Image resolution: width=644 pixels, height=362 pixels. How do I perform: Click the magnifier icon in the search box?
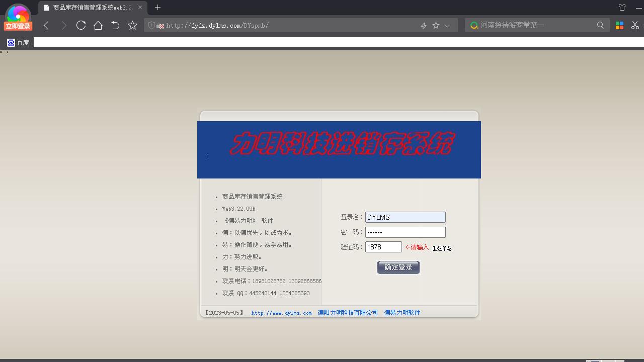(600, 25)
